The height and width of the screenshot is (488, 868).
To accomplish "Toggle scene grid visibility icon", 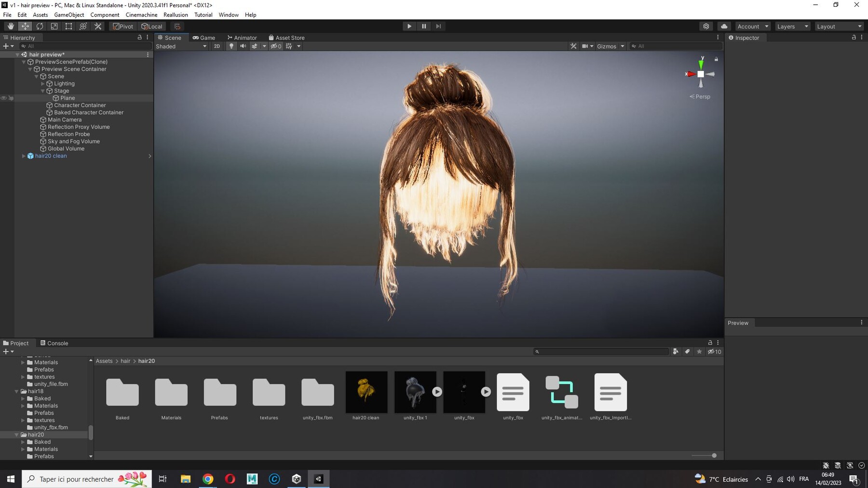I will 289,46.
